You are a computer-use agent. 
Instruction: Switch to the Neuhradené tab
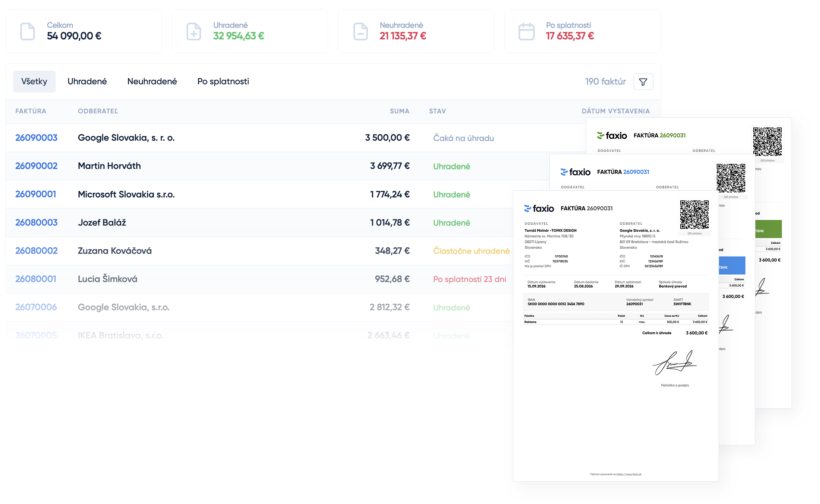click(152, 81)
